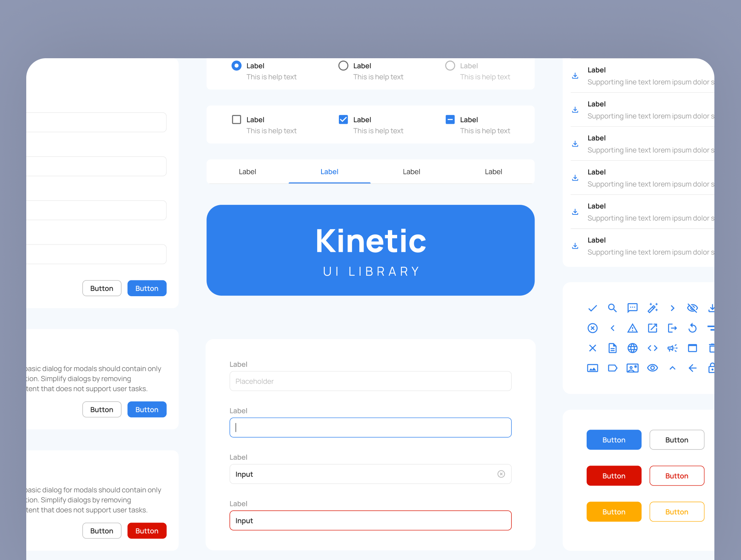
Task: Select the globe icon in the icon panel
Action: tap(633, 348)
